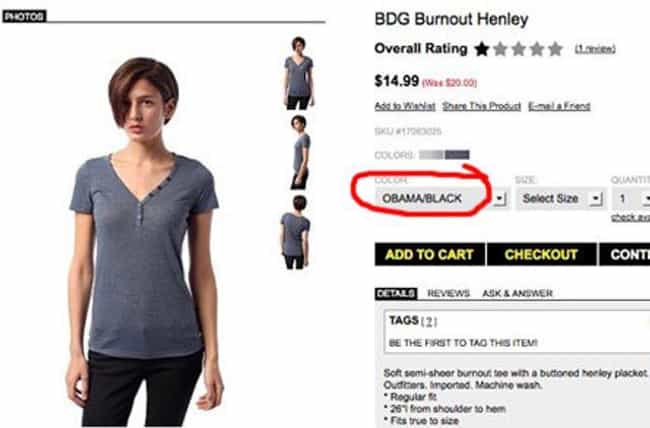This screenshot has width=650, height=428.
Task: View the back view model thumbnail
Action: 295,232
